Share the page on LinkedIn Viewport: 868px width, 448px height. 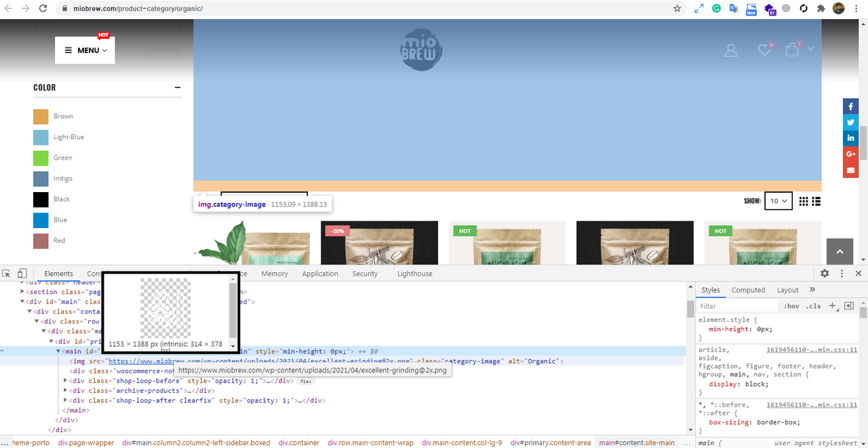coord(850,138)
